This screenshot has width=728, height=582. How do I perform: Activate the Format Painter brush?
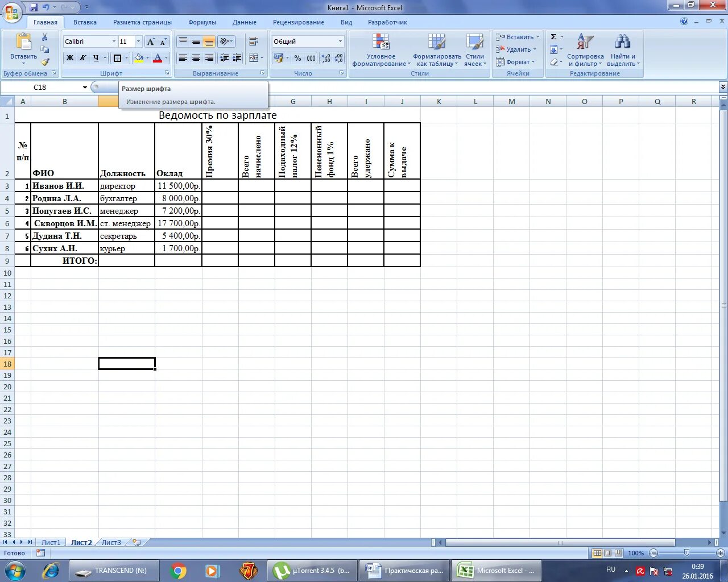click(x=45, y=62)
